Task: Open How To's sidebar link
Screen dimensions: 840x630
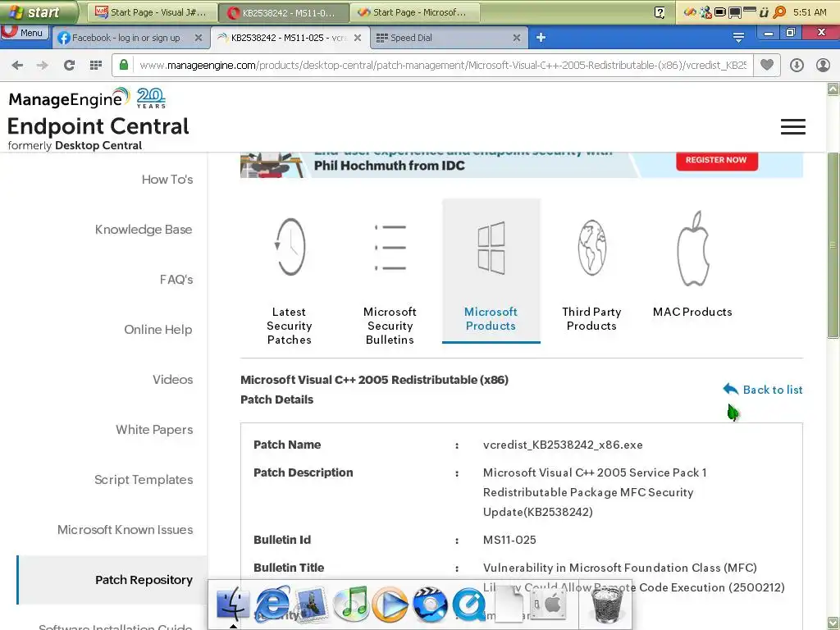Action: coord(167,180)
